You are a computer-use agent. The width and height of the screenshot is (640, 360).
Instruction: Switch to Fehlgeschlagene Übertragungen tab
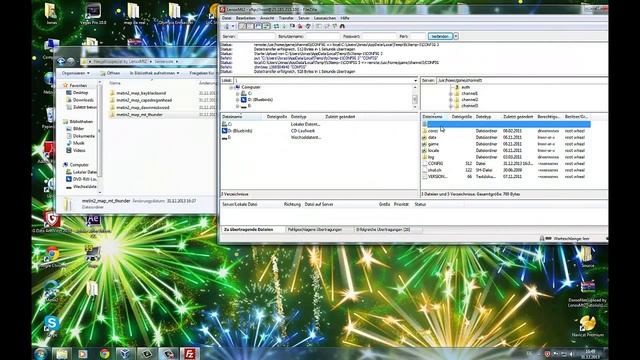[x=315, y=230]
